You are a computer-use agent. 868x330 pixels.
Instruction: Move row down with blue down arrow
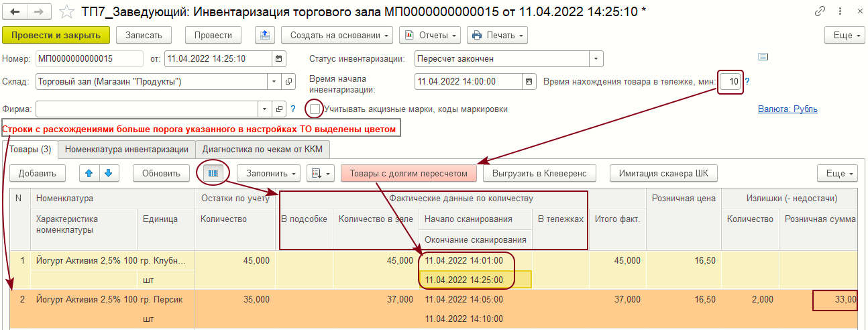(x=107, y=173)
